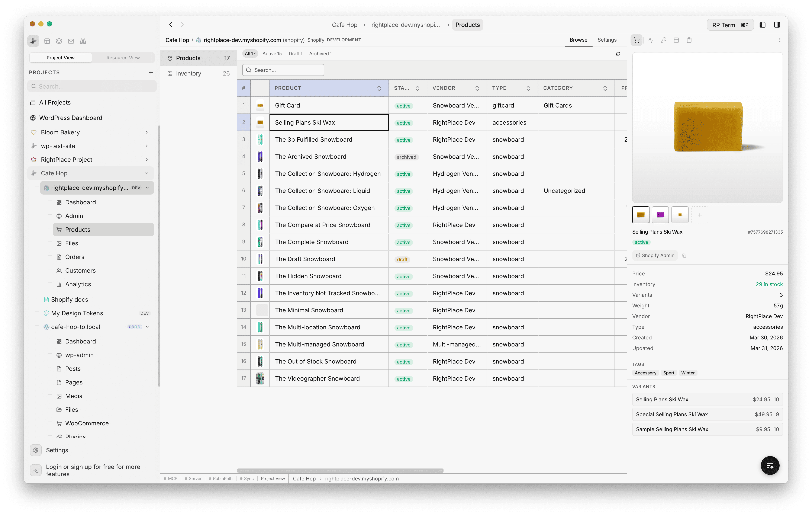This screenshot has width=812, height=515.
Task: Switch to Resource View
Action: click(x=123, y=57)
